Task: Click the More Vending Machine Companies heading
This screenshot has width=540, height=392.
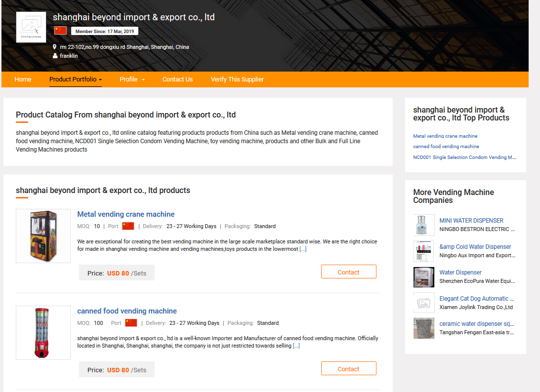Action: tap(454, 196)
